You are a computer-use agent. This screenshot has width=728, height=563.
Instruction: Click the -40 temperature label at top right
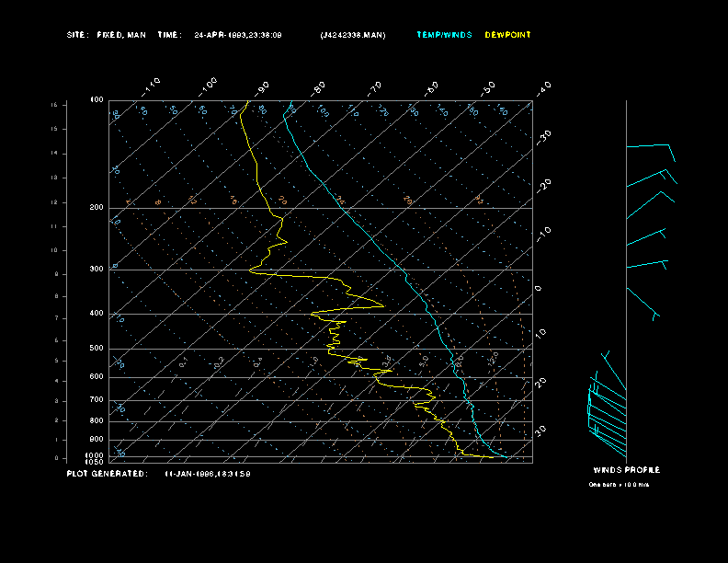tap(543, 87)
